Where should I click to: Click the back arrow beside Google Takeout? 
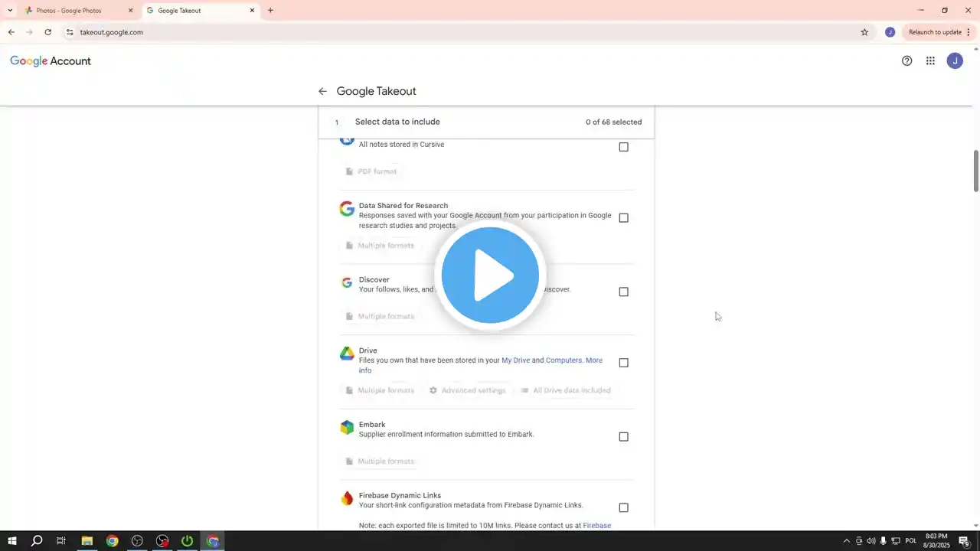(x=322, y=91)
